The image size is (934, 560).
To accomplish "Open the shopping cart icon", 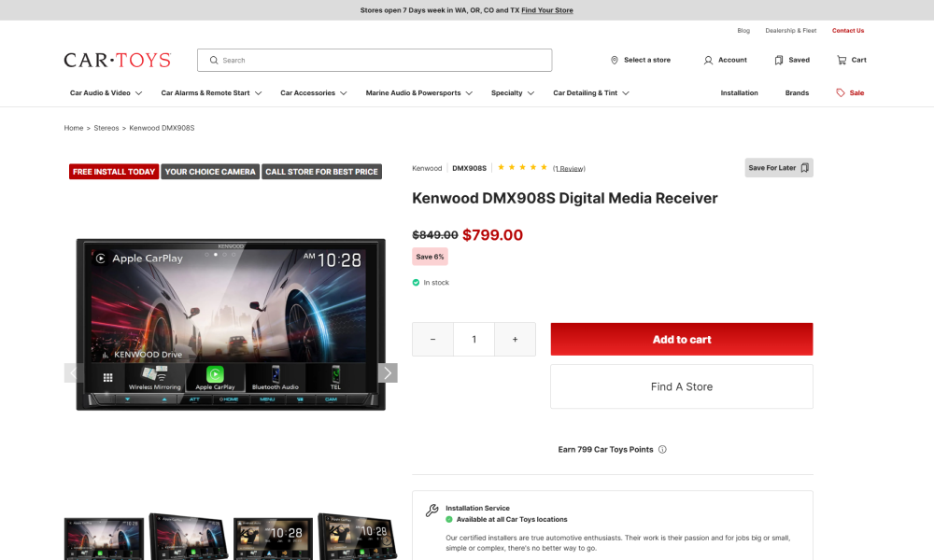I will pyautogui.click(x=842, y=60).
